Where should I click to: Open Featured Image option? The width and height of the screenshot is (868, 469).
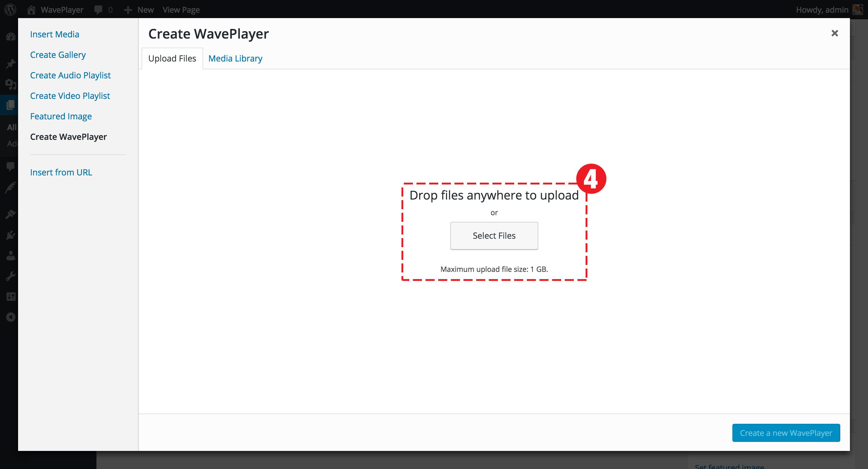click(61, 116)
